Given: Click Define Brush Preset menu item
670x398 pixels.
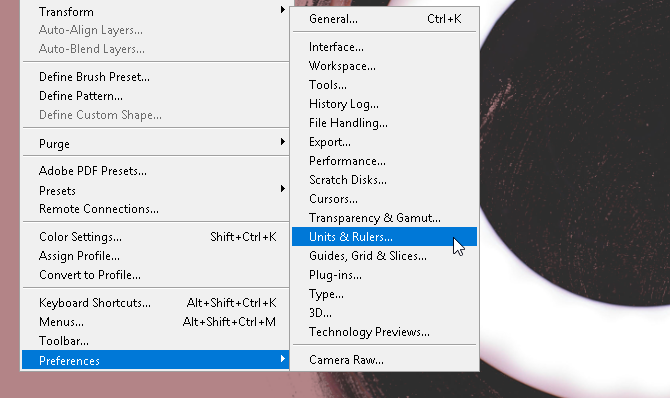Looking at the screenshot, I should click(156, 77).
